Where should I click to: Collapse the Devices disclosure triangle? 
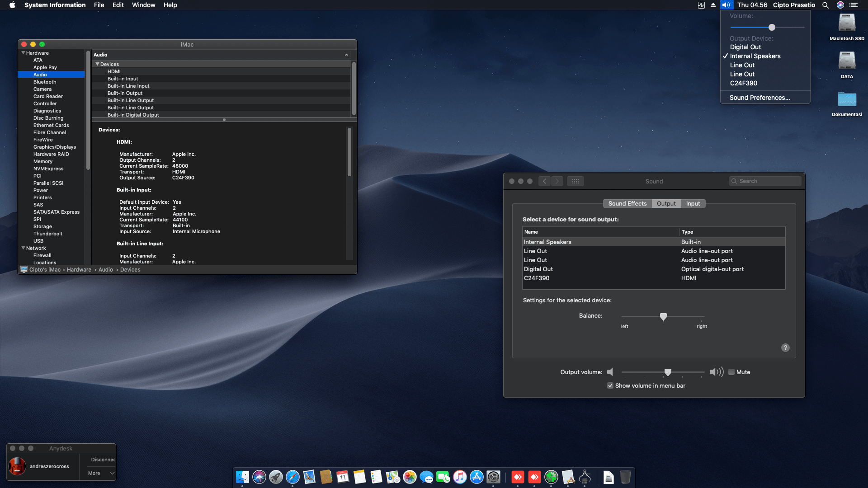click(x=97, y=64)
